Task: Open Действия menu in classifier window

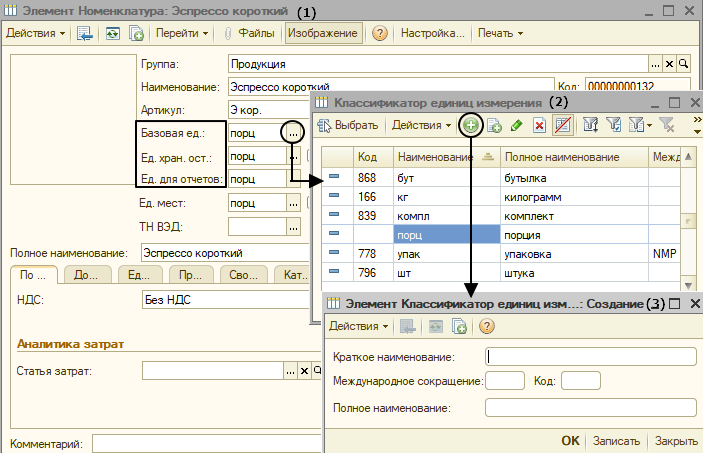Action: click(x=421, y=125)
